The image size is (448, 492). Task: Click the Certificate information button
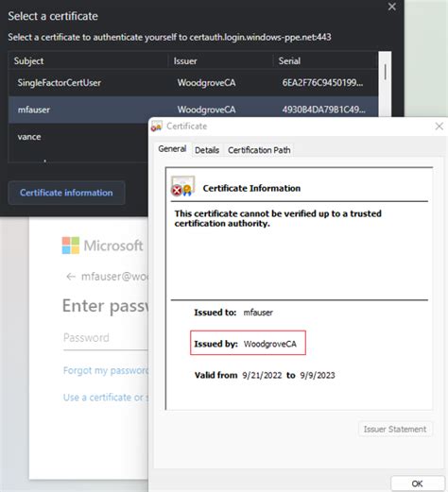[x=66, y=193]
